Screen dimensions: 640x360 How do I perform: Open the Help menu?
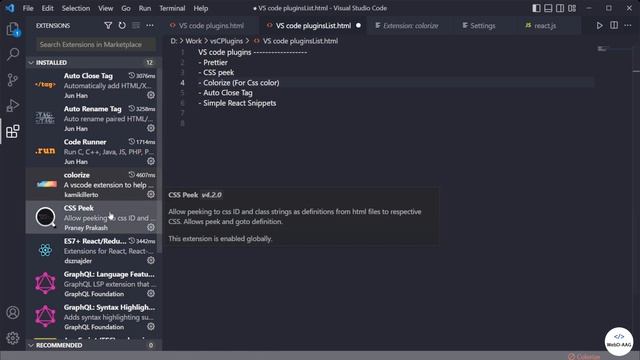click(x=200, y=8)
